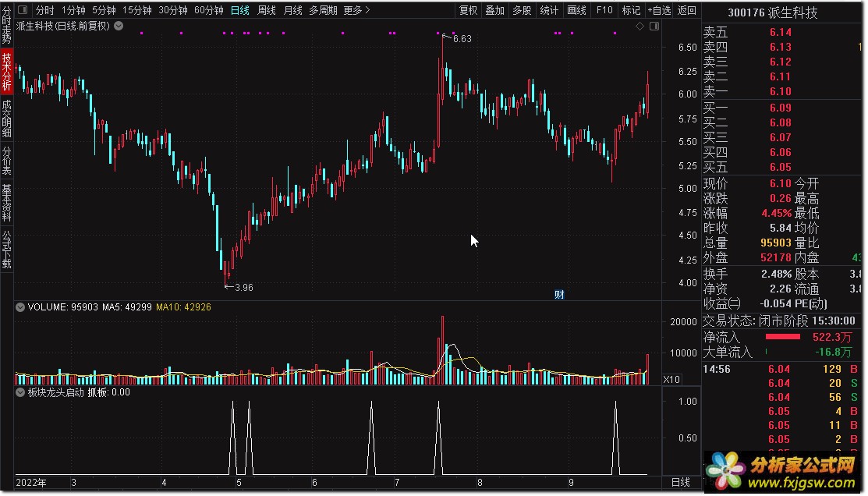The height and width of the screenshot is (496, 868).
Task: Open dropdown next to 派生科技(日线.前复权)
Action: pos(119,26)
